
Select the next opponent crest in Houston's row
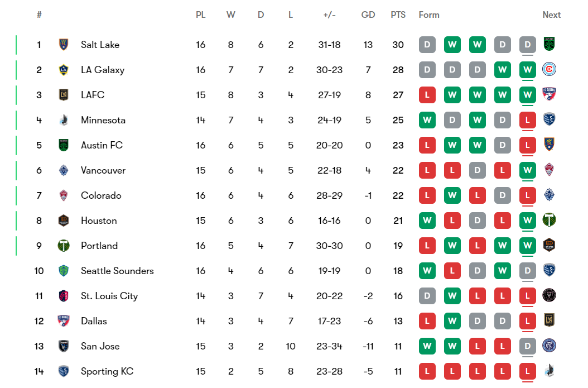(x=550, y=220)
